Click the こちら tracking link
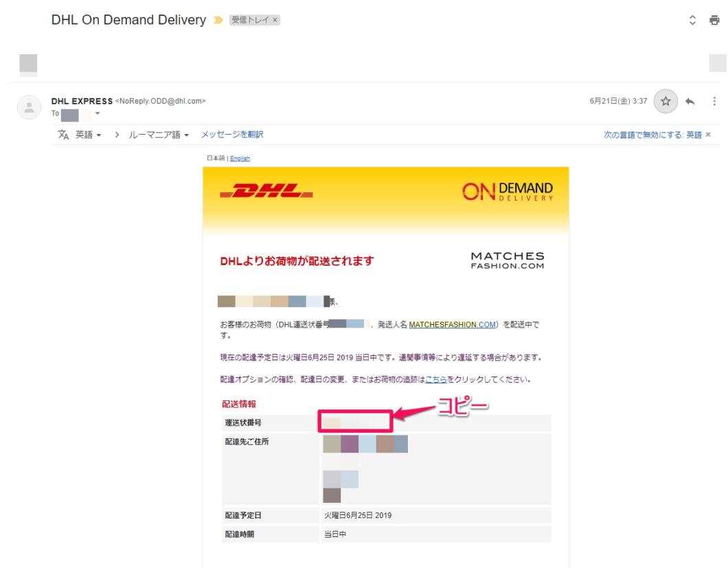Screen dimensions: 728x568 pos(436,379)
